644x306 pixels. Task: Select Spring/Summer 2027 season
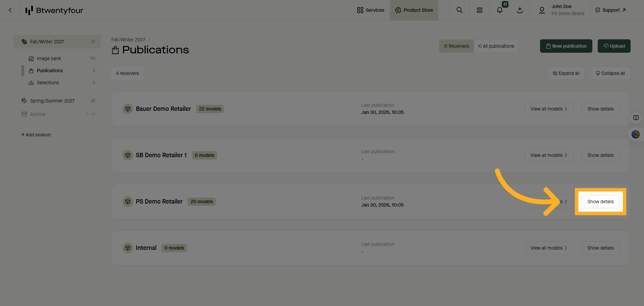click(x=52, y=101)
